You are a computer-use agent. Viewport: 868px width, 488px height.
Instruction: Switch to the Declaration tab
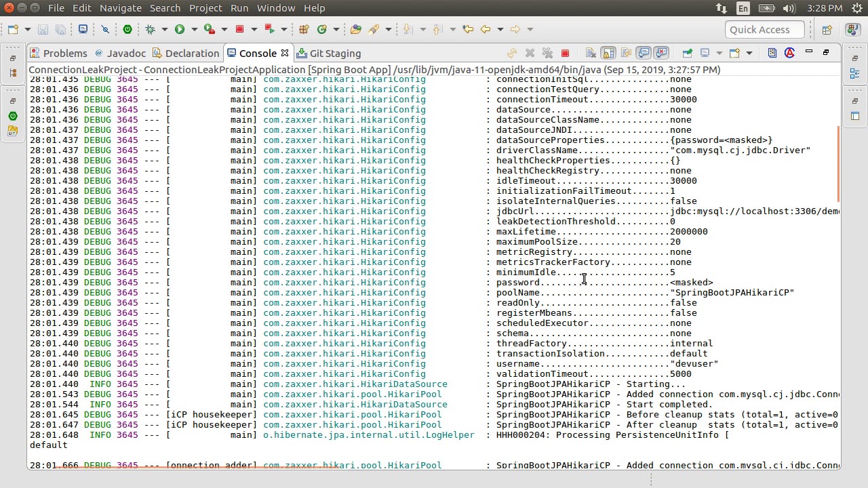[x=186, y=53]
